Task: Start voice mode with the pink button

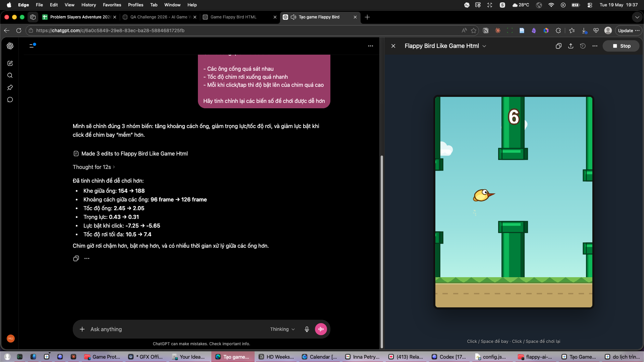Action: point(321,329)
